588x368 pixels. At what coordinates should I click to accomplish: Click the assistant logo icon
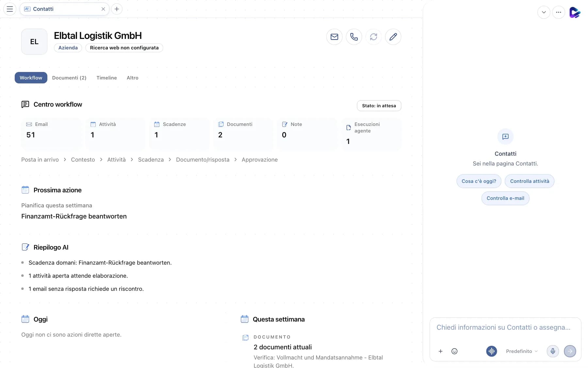pyautogui.click(x=575, y=12)
